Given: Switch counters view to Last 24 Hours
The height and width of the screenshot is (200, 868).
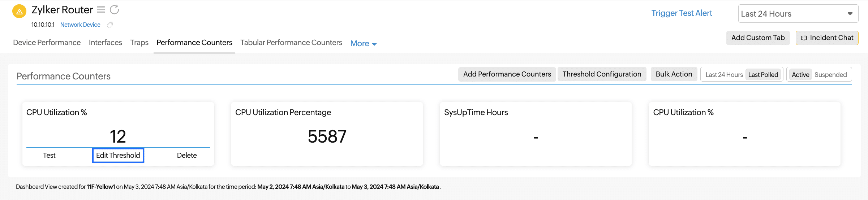Looking at the screenshot, I should click(724, 75).
